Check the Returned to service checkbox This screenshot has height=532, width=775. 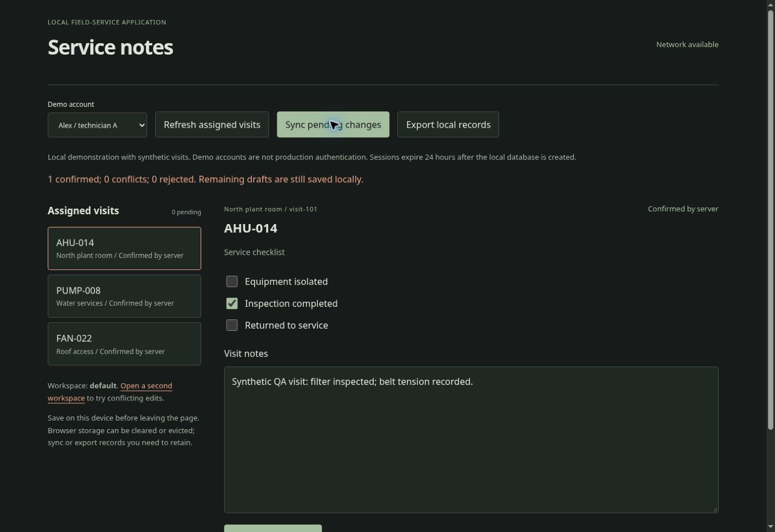click(232, 325)
